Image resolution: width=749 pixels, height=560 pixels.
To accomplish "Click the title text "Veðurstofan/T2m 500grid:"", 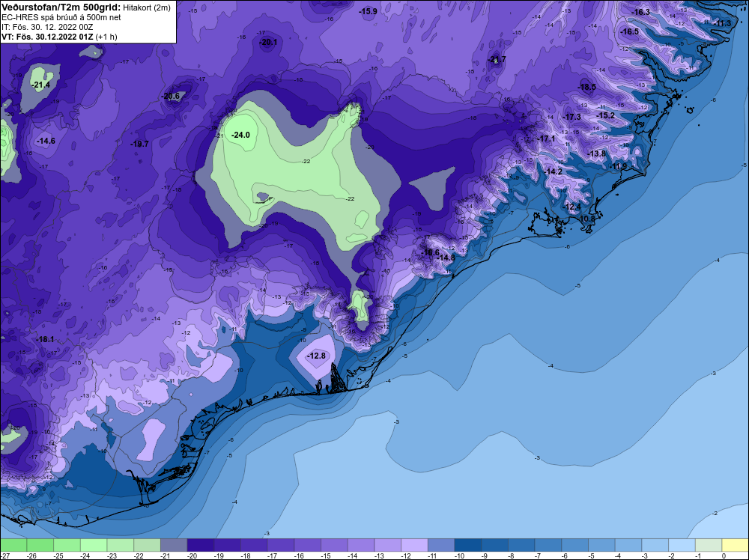I will (60, 7).
